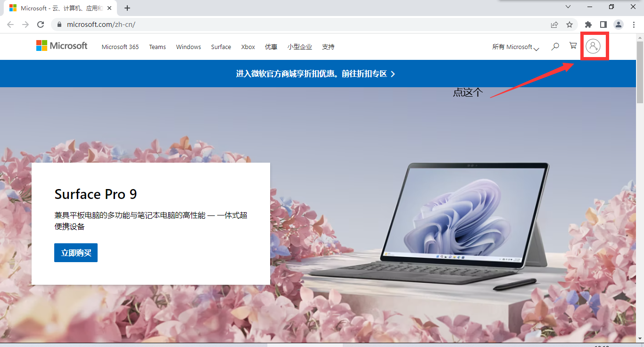
Task: Toggle the browser side panel icon
Action: click(603, 25)
